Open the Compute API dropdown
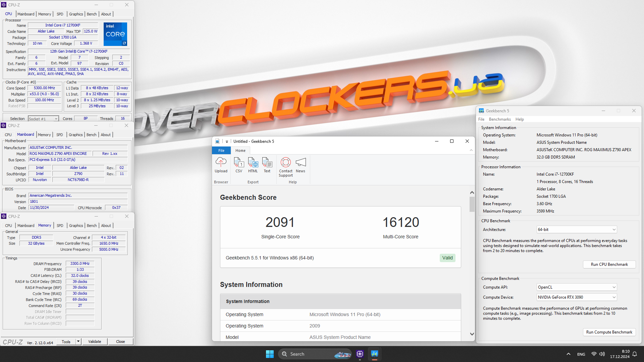 [x=577, y=287]
